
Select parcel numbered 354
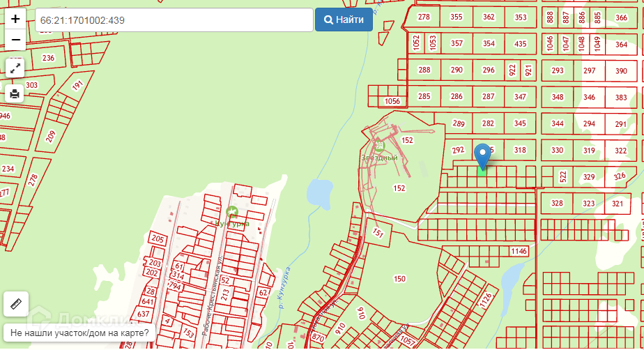point(489,43)
